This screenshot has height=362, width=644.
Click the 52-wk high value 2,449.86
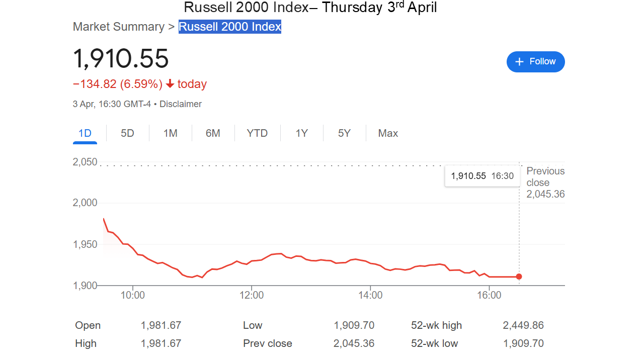(523, 325)
